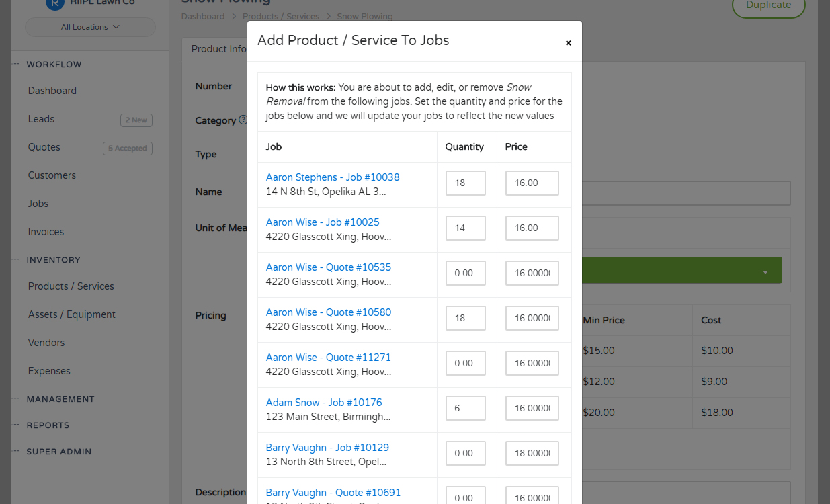
Task: Click the Category help question mark icon
Action: (x=243, y=120)
